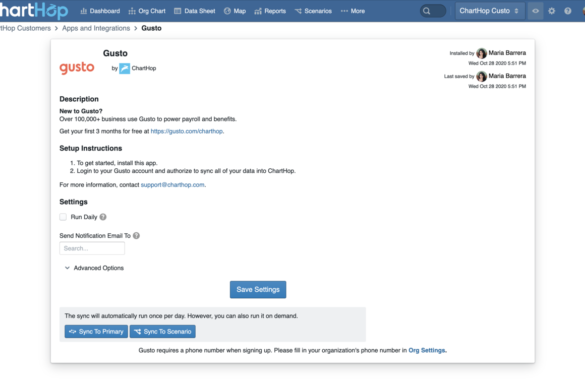The height and width of the screenshot is (392, 585).
Task: Click the support@charthop.com email link
Action: click(172, 185)
